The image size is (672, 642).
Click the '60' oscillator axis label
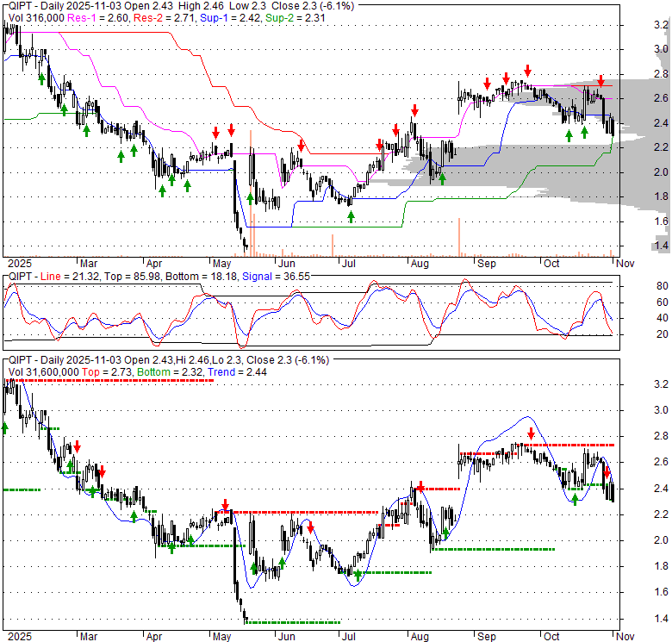point(663,302)
